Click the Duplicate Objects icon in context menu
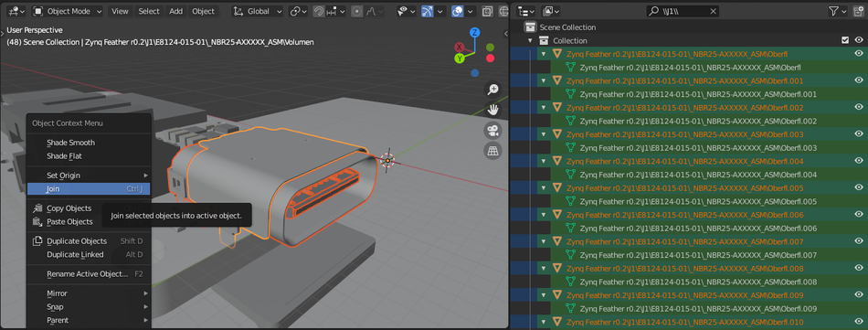 point(37,240)
